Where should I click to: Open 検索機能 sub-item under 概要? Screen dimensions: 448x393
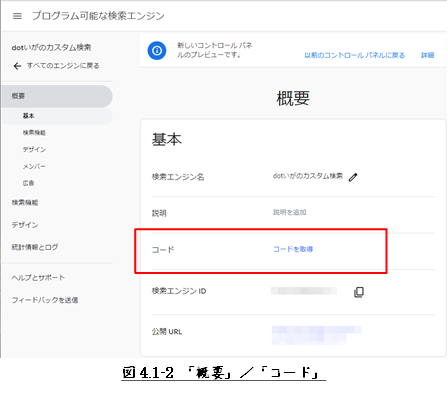(34, 133)
